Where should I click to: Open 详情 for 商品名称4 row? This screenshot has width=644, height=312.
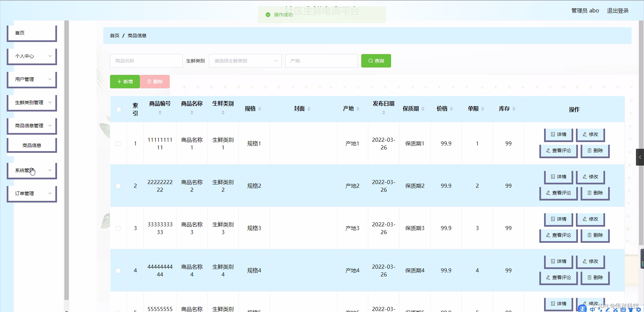[x=558, y=262]
